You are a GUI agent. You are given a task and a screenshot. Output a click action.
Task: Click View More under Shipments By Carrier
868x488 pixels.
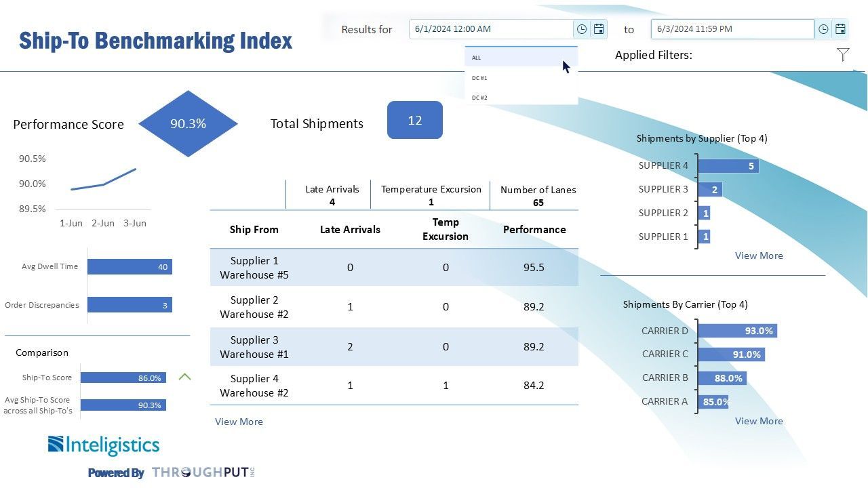tap(759, 421)
